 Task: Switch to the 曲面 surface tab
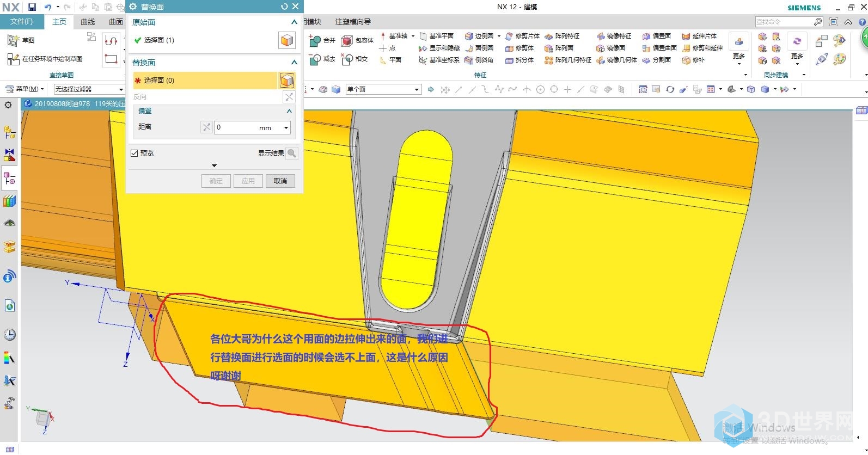point(115,22)
